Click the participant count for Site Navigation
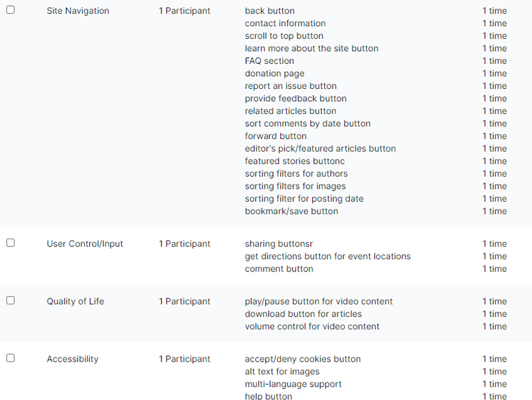This screenshot has height=400, width=532. point(184,11)
